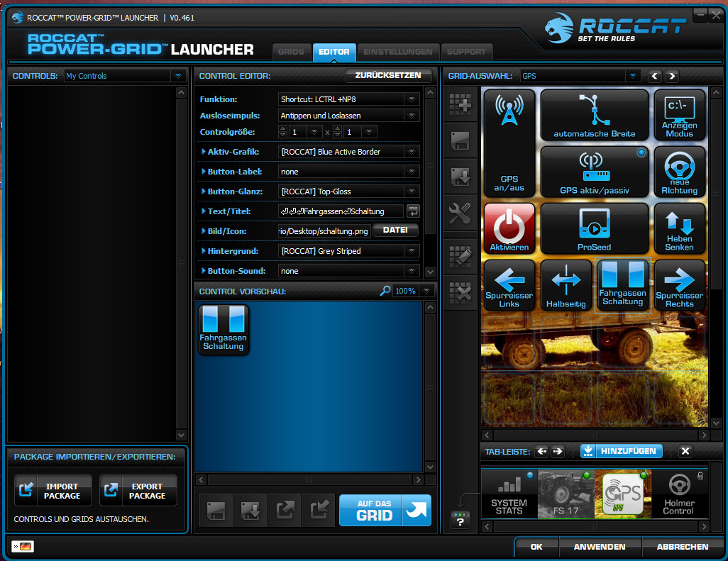This screenshot has height=561, width=728.
Task: Expand the Aktiv-Grafik section arrow
Action: 204,152
